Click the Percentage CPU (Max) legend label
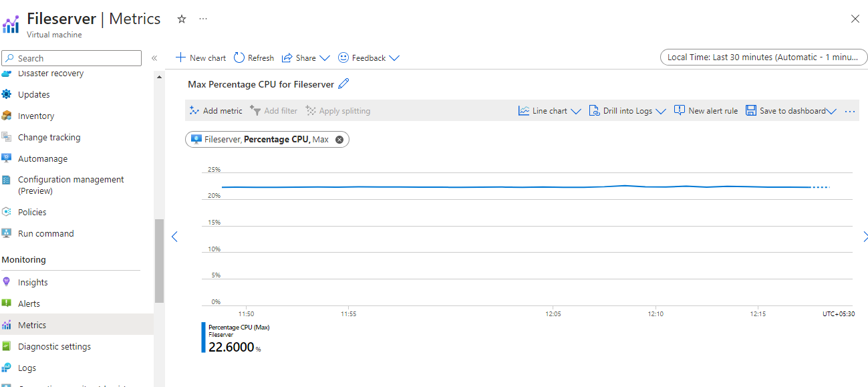This screenshot has height=387, width=868. [239, 328]
